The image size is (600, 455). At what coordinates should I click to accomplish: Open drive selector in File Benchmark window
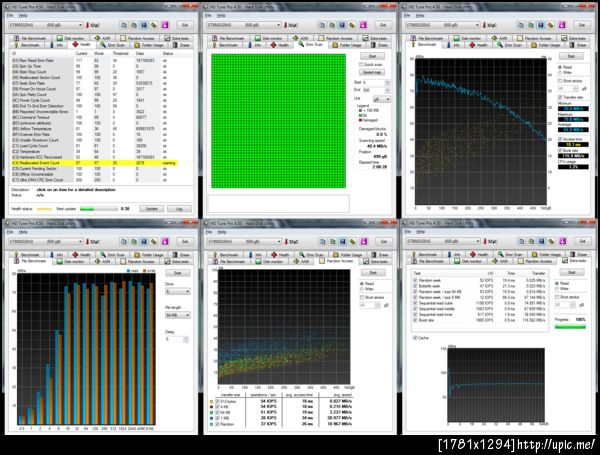pos(46,241)
